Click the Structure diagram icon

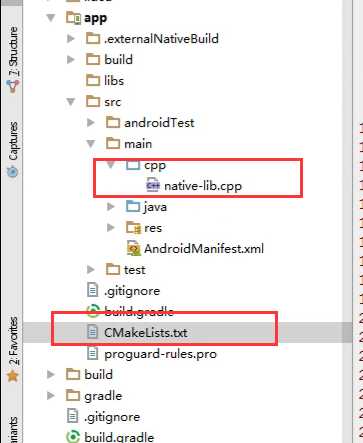pyautogui.click(x=13, y=86)
